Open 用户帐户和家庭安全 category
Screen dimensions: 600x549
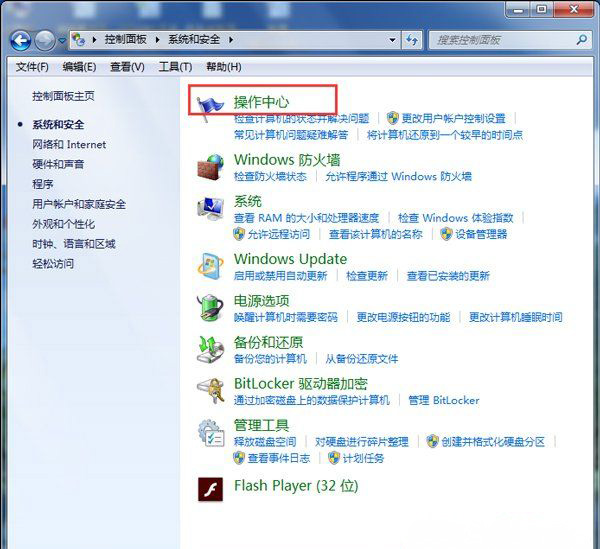pos(79,204)
